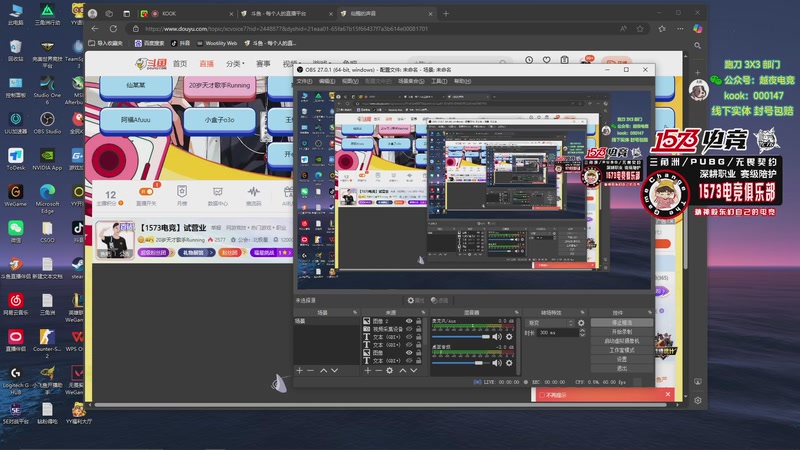Open 设置 button in OBS controls

point(621,359)
